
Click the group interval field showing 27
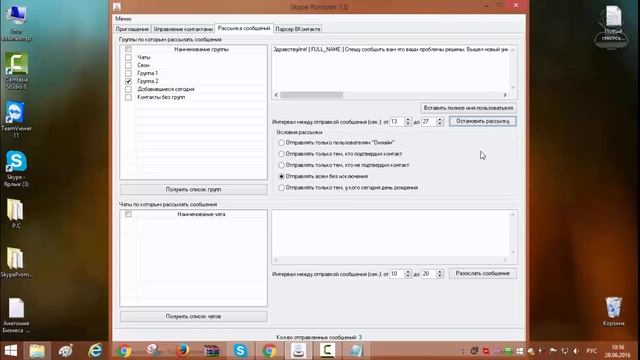point(428,122)
